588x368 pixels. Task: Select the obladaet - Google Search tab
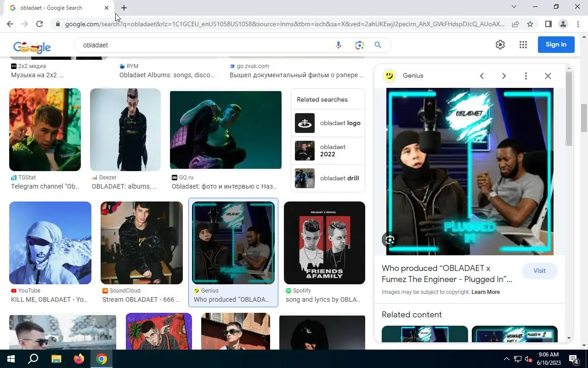coord(59,8)
